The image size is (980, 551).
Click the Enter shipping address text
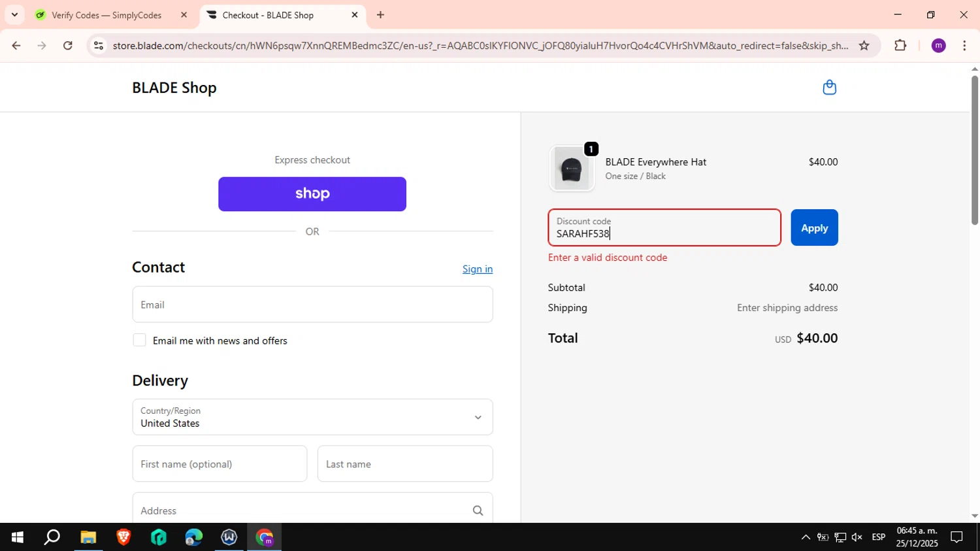click(787, 308)
